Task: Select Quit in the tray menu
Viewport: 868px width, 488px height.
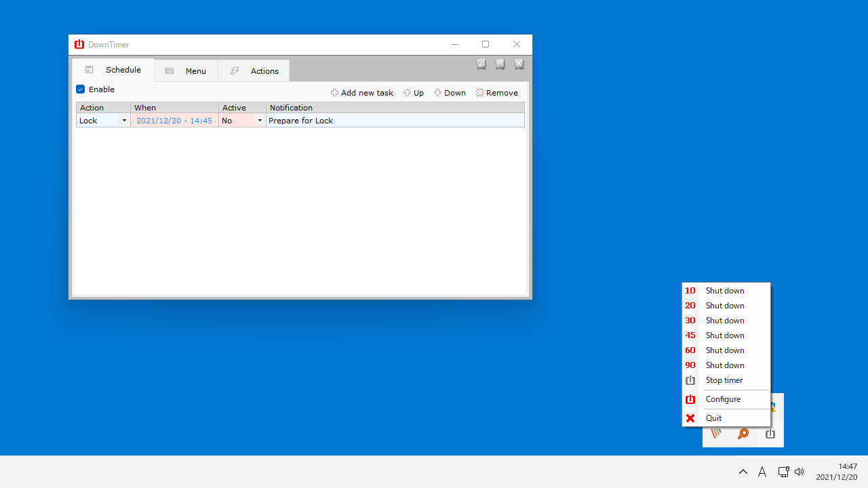Action: (726, 418)
